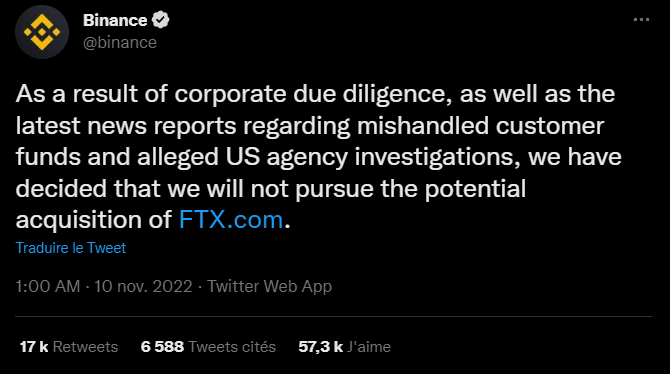Click the 1:00 AM timestamp
Screen dimensions: 670x374
click(48, 286)
